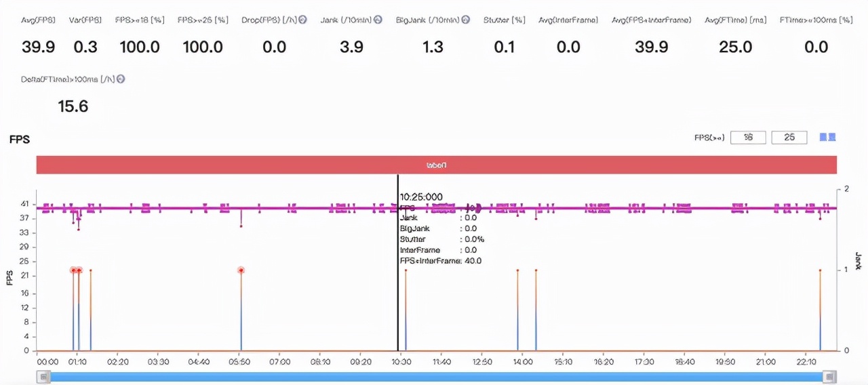The width and height of the screenshot is (868, 385).
Task: Click the Jank label on the right axis
Action: 858,261
